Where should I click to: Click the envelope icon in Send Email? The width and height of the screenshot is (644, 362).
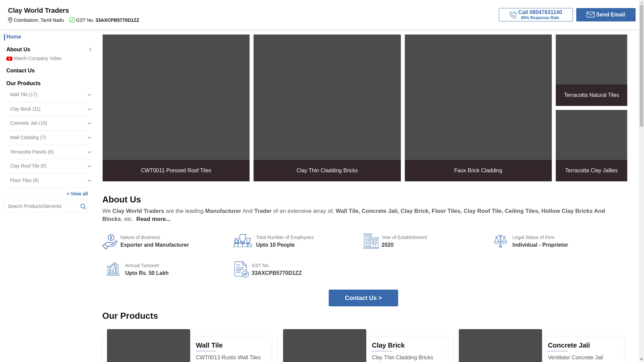pos(590,15)
